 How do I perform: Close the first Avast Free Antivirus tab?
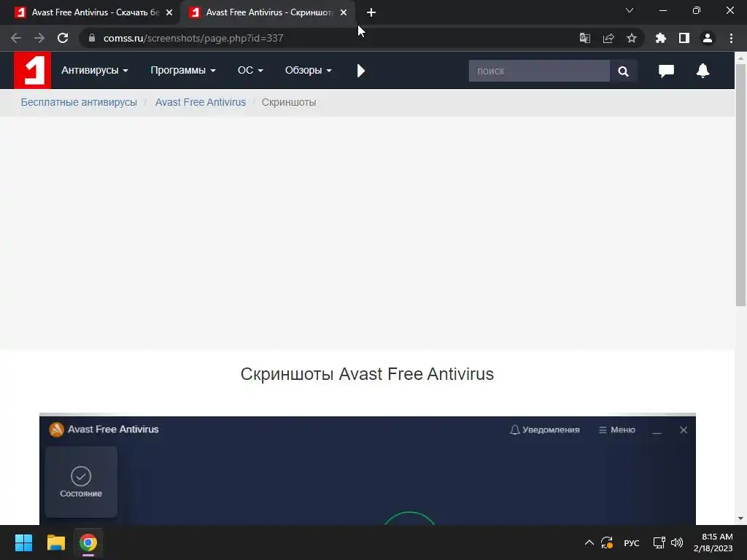[169, 12]
